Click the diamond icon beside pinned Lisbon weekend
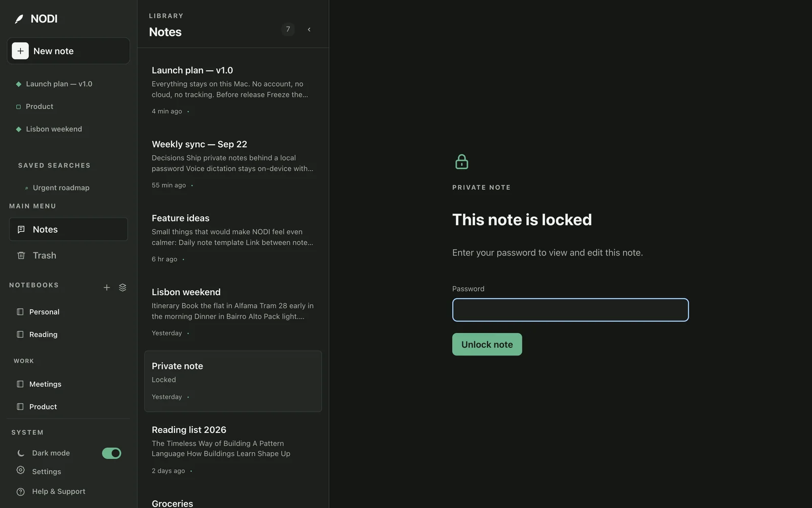Screen dimensions: 812x508 (19, 129)
